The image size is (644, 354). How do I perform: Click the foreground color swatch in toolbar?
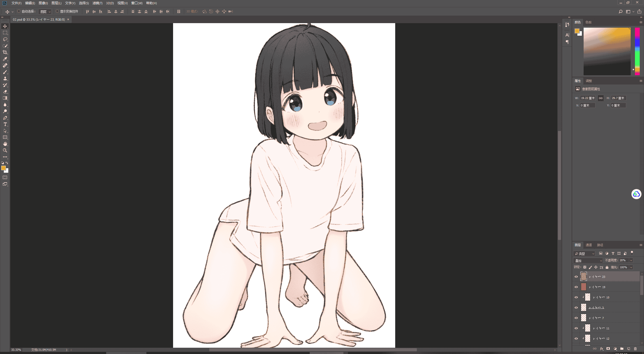click(x=4, y=168)
